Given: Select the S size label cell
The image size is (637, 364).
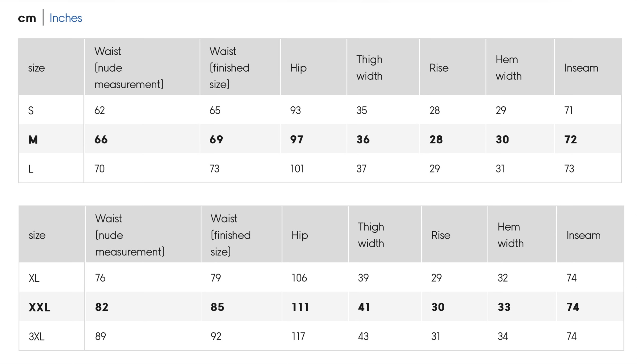Looking at the screenshot, I should [x=31, y=110].
